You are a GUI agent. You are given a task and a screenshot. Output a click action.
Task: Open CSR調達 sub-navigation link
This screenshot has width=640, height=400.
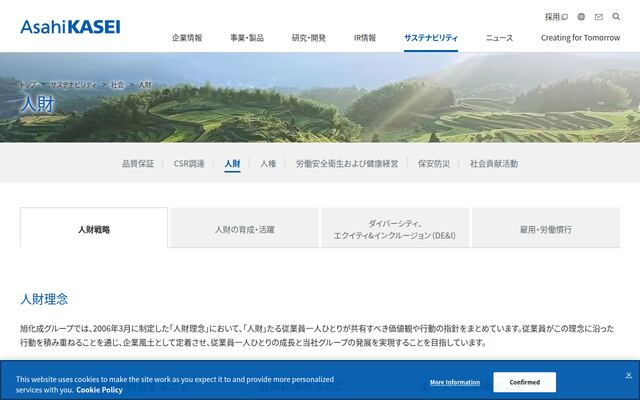[x=189, y=164]
